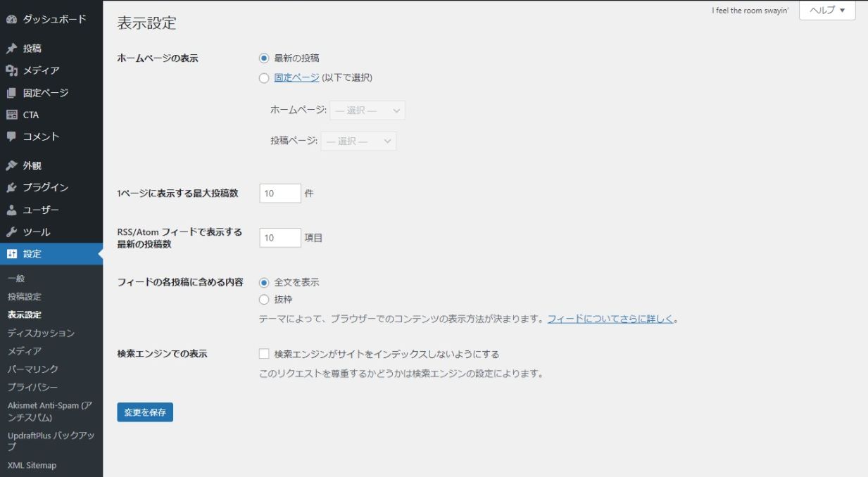This screenshot has width=868, height=477.
Task: Click the wrench icon beside ツール
Action: pyautogui.click(x=11, y=231)
